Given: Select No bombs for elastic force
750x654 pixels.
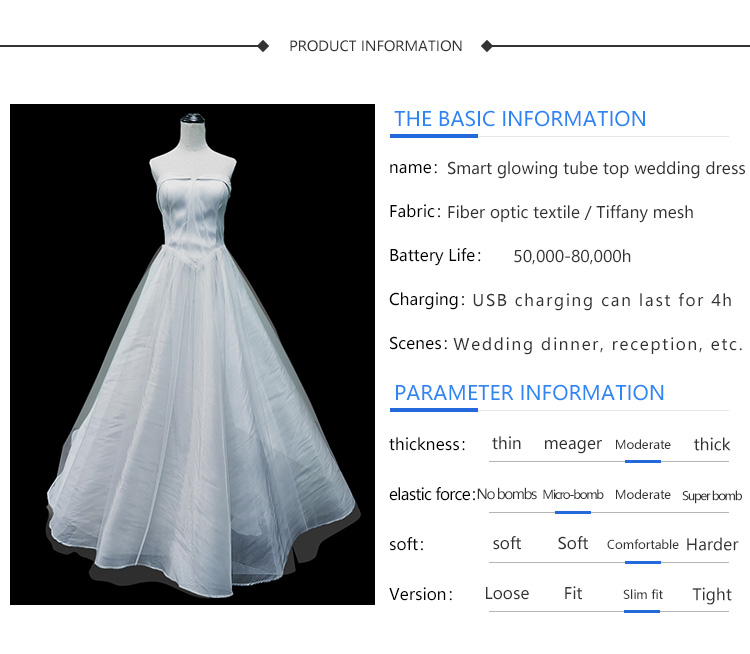Looking at the screenshot, I should pos(506,495).
